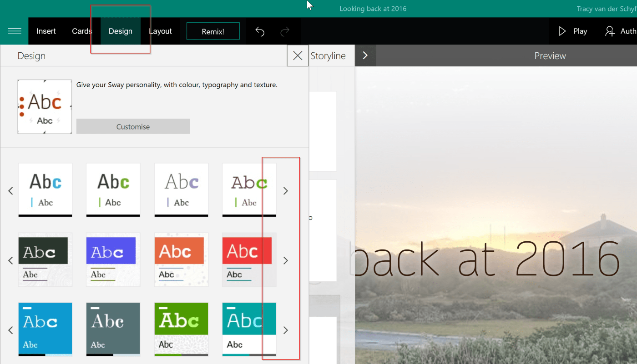Open the hamburger menu icon
Screen dimensions: 637x364
click(15, 31)
